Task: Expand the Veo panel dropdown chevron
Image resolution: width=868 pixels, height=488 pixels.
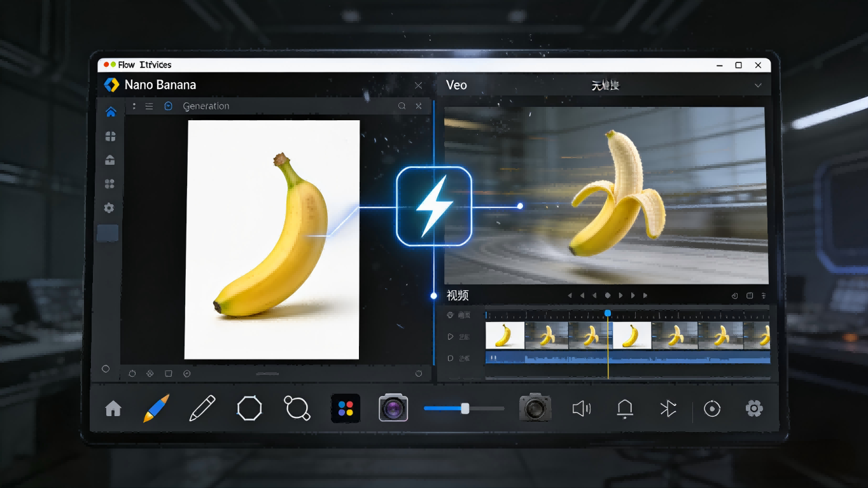Action: [758, 85]
